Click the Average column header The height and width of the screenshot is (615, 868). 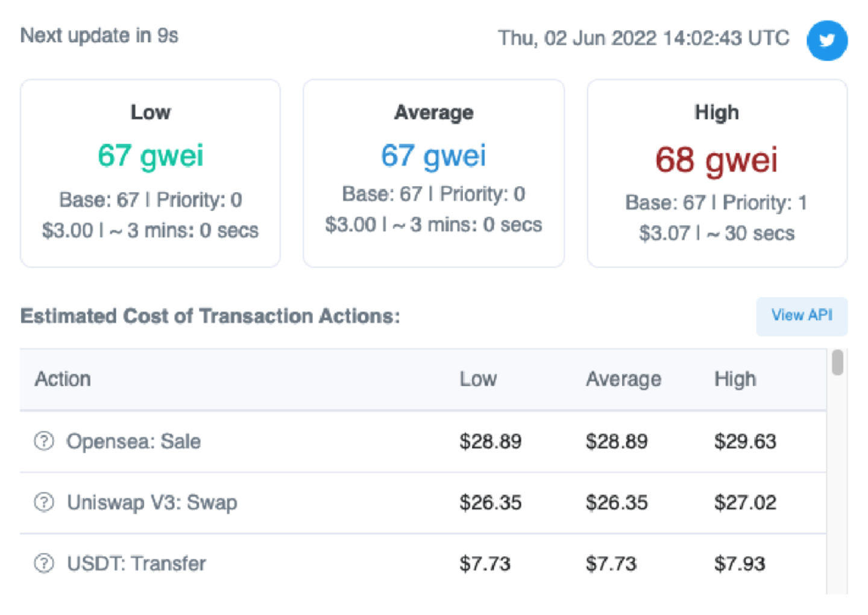623,379
